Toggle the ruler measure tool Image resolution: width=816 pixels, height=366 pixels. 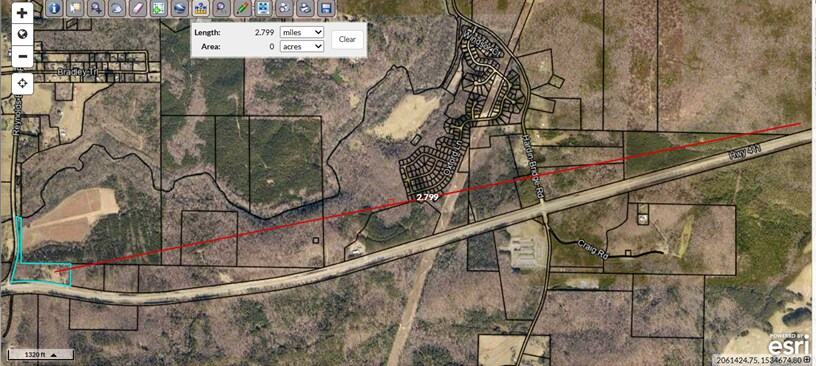(x=200, y=7)
